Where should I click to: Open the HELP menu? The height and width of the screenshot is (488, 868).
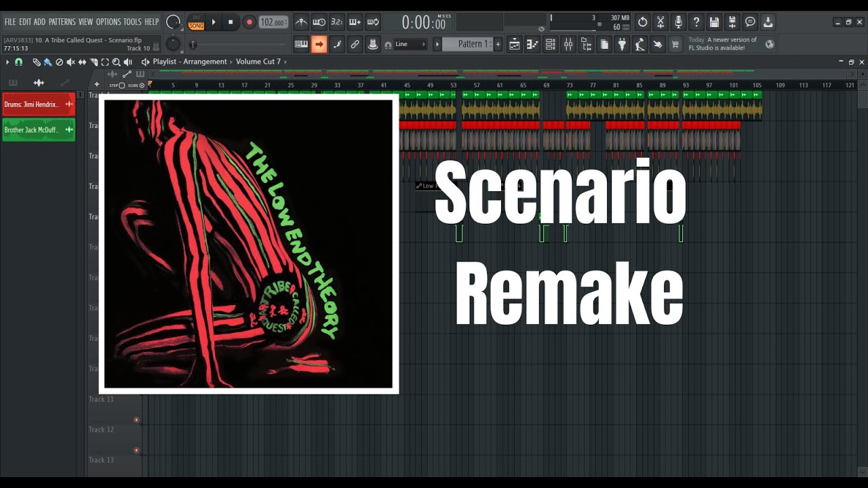151,22
